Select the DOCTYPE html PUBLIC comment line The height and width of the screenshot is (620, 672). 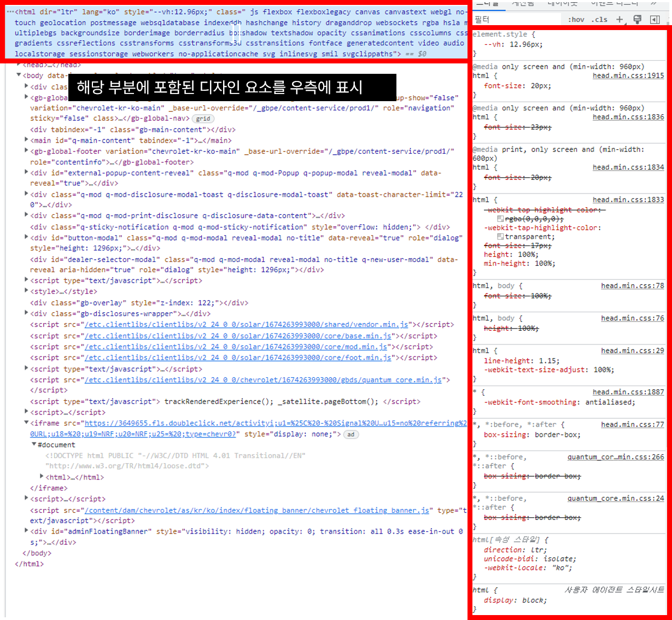point(176,461)
